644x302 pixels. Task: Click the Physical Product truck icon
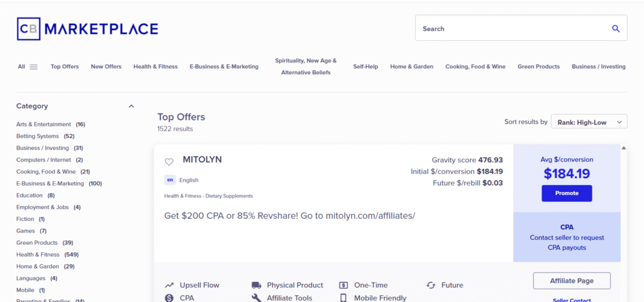tap(257, 285)
